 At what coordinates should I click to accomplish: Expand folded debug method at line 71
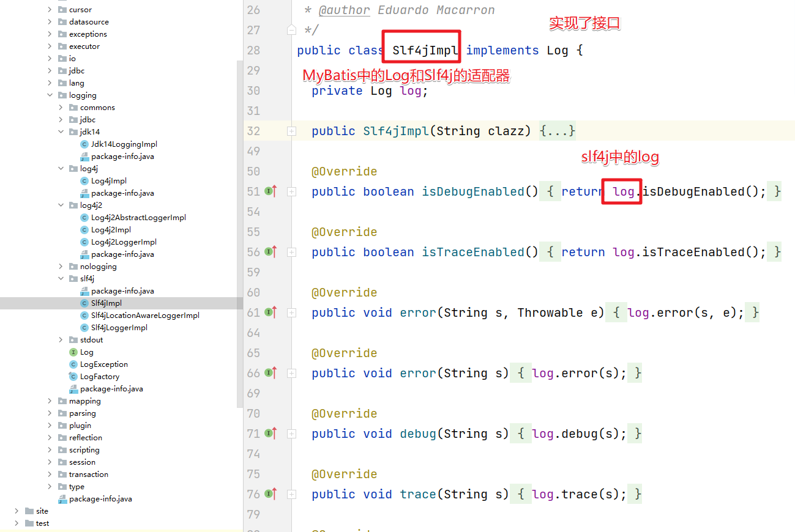point(292,434)
